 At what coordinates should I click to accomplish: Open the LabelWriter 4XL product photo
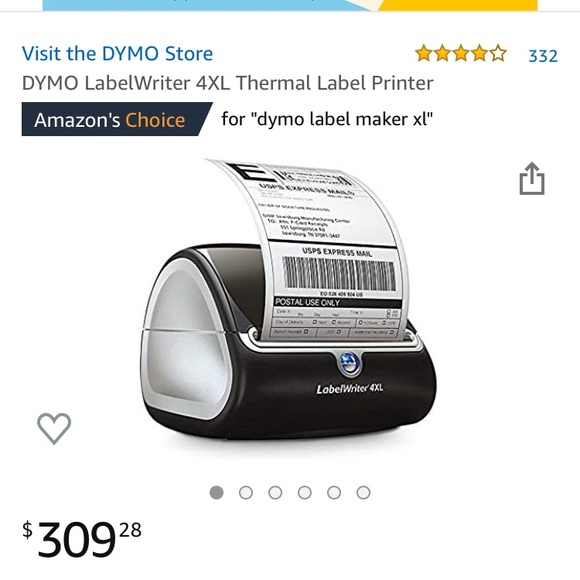coord(289,300)
